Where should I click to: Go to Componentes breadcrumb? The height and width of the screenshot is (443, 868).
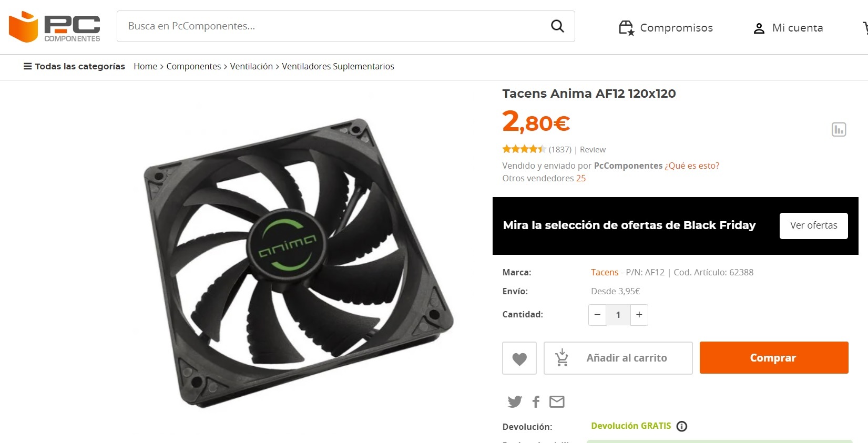click(x=193, y=66)
